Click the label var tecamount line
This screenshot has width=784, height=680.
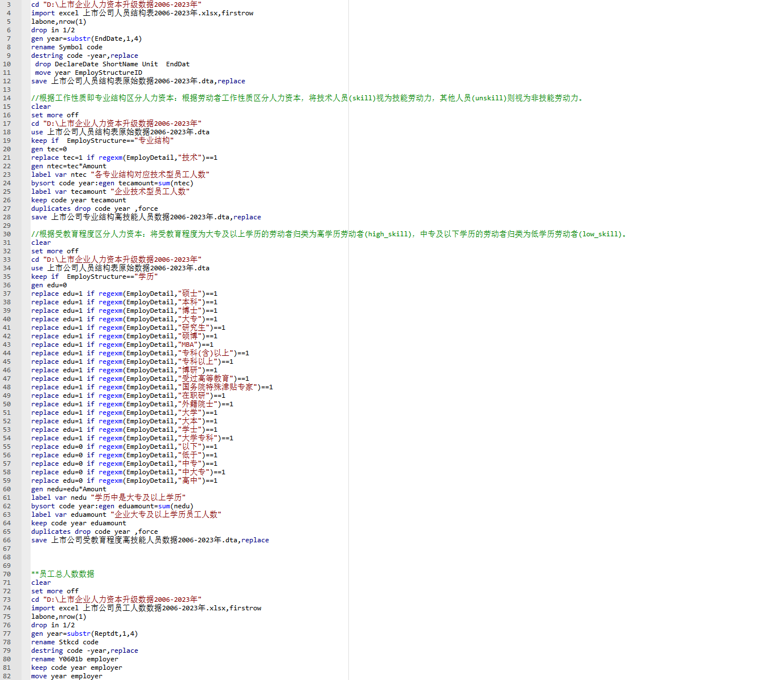click(x=110, y=192)
